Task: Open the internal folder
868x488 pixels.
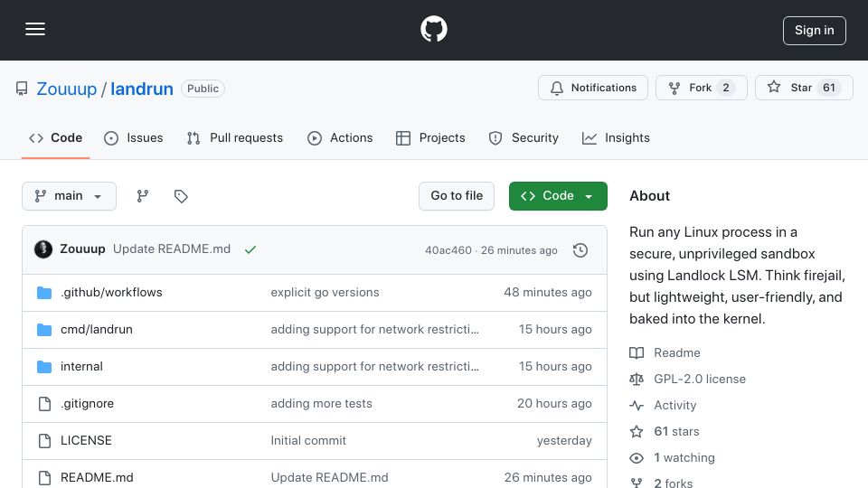Action: pyautogui.click(x=81, y=366)
